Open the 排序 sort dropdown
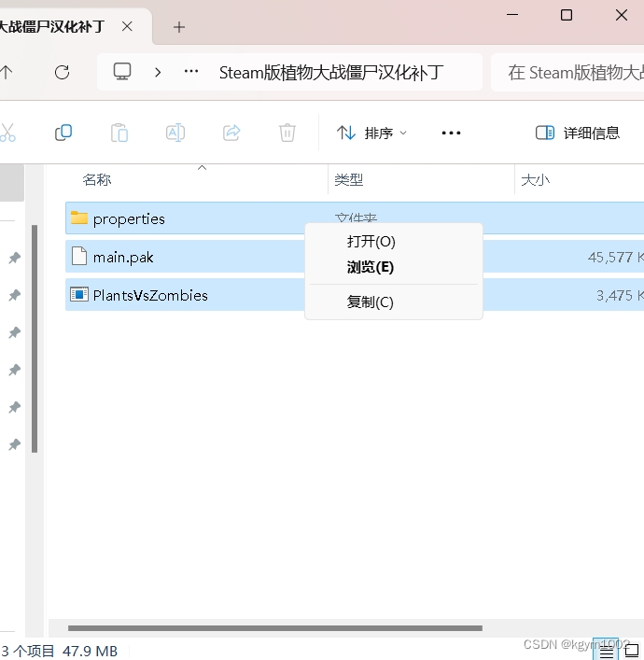Image resolution: width=644 pixels, height=660 pixels. click(371, 133)
